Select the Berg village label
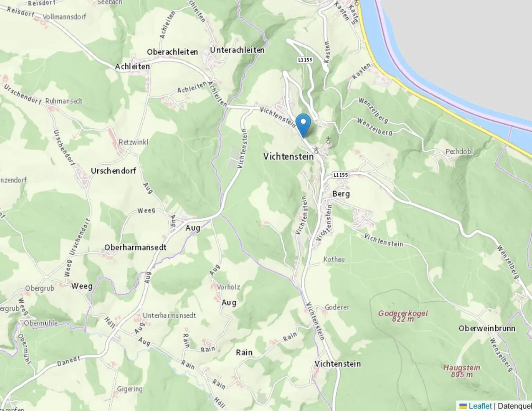 [x=341, y=194]
